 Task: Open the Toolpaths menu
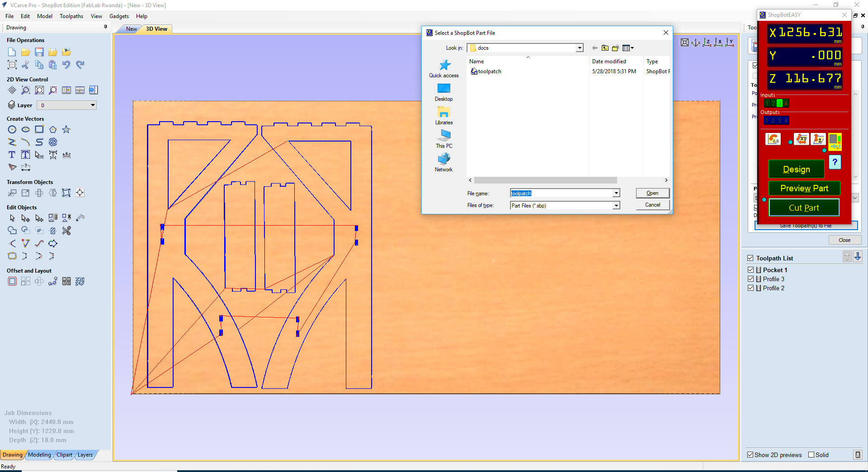point(71,16)
